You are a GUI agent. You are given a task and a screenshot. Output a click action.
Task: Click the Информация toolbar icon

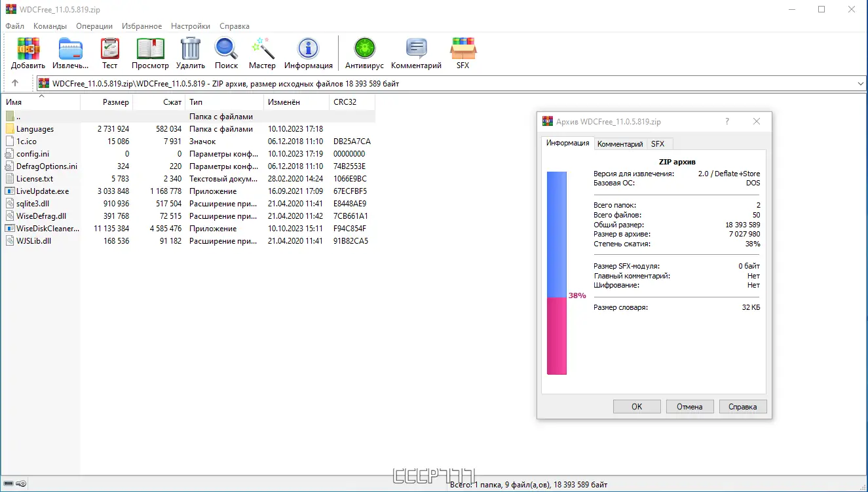308,48
